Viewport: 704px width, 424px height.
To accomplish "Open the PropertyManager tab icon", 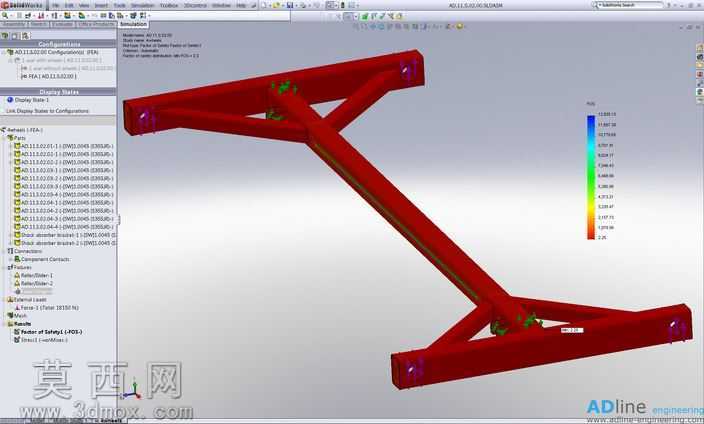I will pos(15,35).
